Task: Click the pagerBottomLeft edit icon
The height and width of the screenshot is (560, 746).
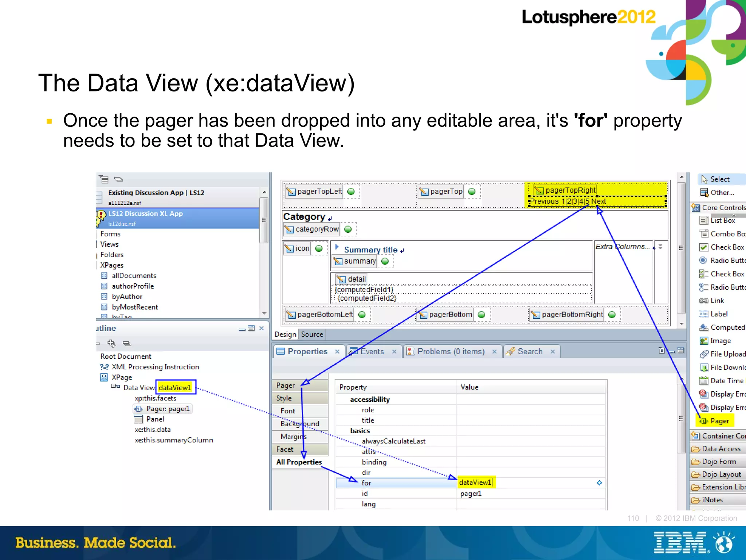Action: (x=291, y=314)
